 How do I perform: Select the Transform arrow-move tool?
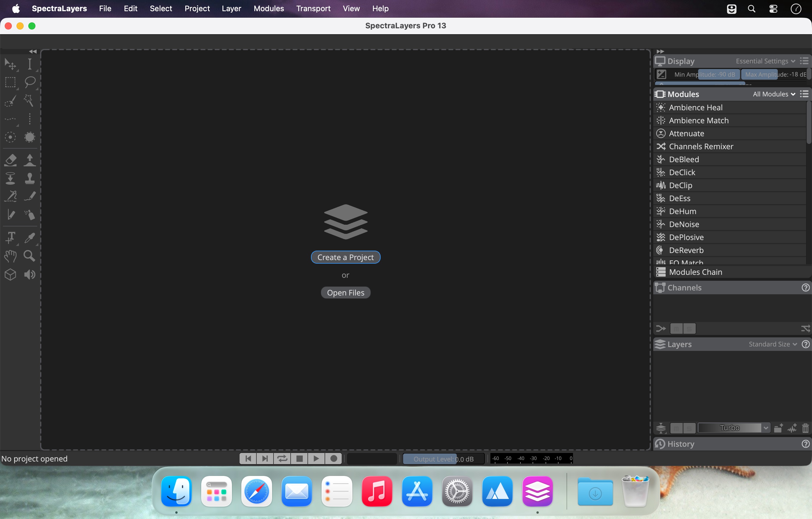click(x=10, y=64)
